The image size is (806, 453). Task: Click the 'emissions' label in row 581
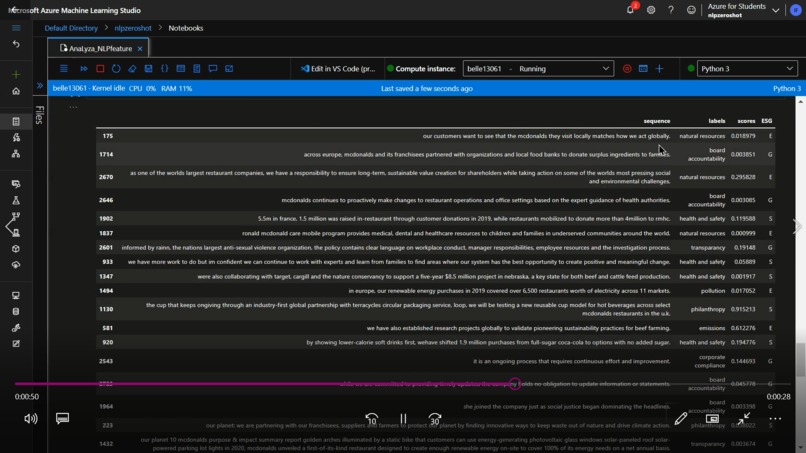712,328
